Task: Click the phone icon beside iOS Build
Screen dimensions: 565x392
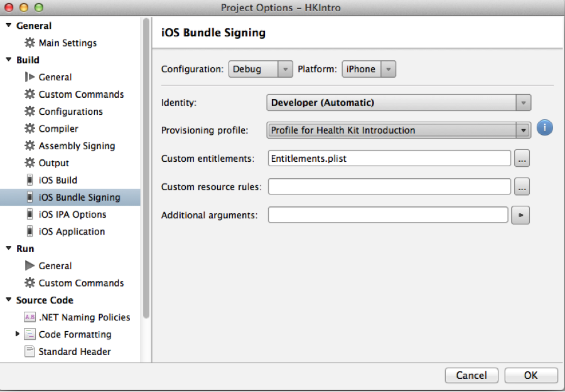Action: click(x=30, y=180)
